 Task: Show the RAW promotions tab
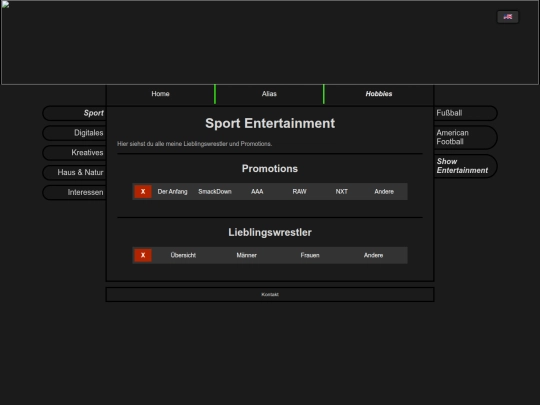click(300, 191)
